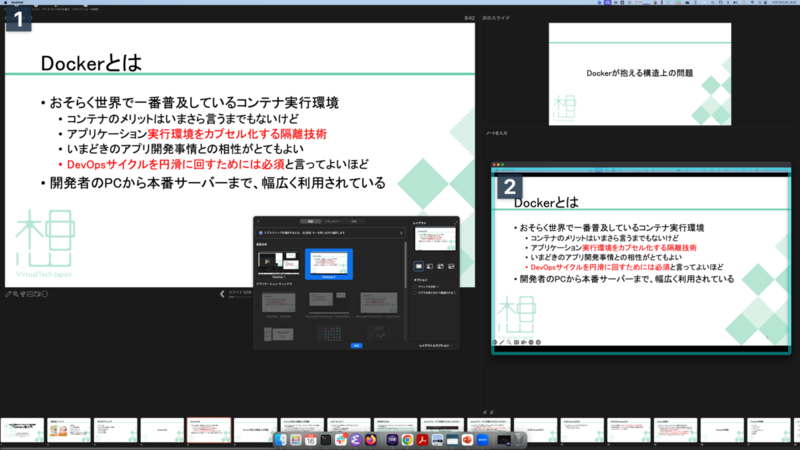Screen dimensions: 800x450
Task: Select the highlighted current slide in filmstrip
Action: (x=209, y=430)
